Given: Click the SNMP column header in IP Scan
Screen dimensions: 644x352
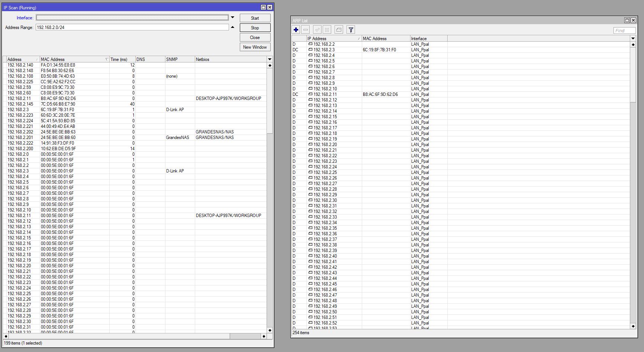Looking at the screenshot, I should pos(180,59).
